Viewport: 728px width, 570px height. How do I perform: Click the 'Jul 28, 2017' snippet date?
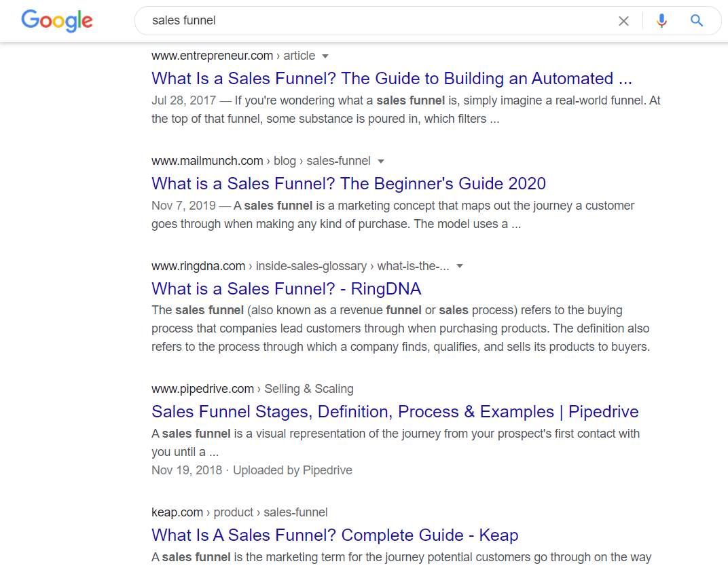point(183,100)
